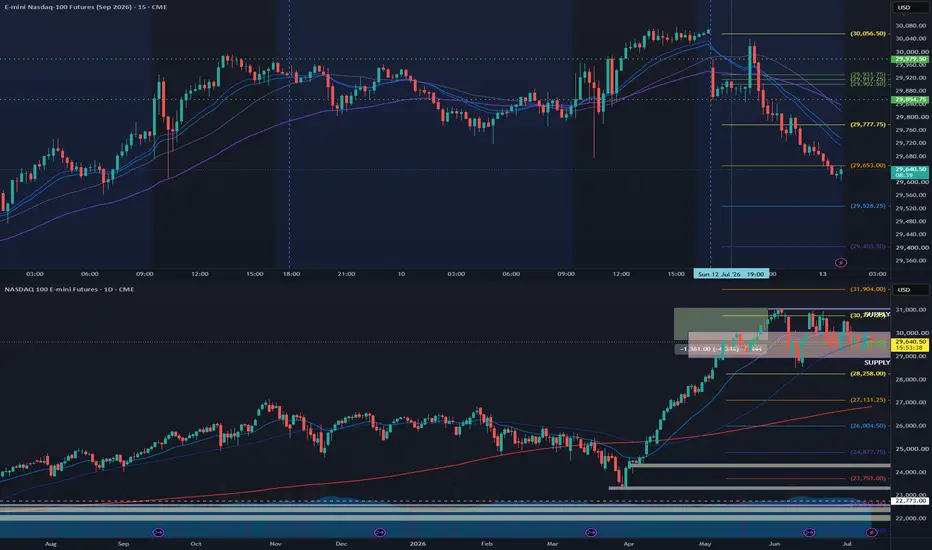Click the 28,258.00 level label
932x550 pixels.
pos(868,373)
